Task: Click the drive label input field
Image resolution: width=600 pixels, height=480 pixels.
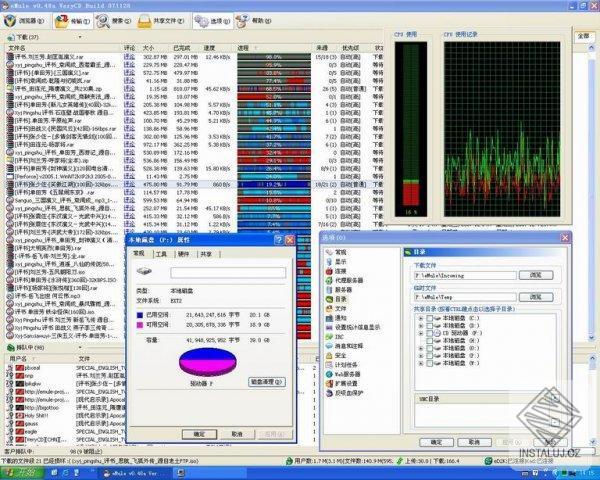Action: tap(228, 273)
